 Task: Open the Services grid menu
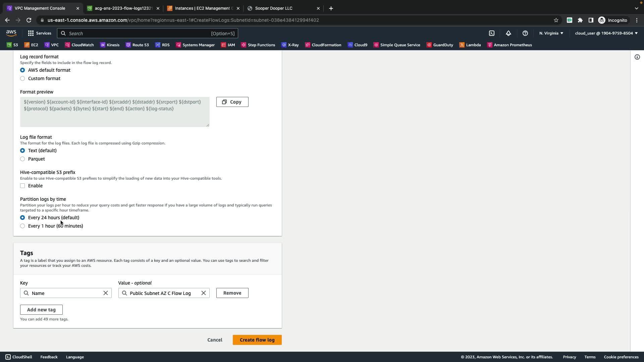coord(40,33)
